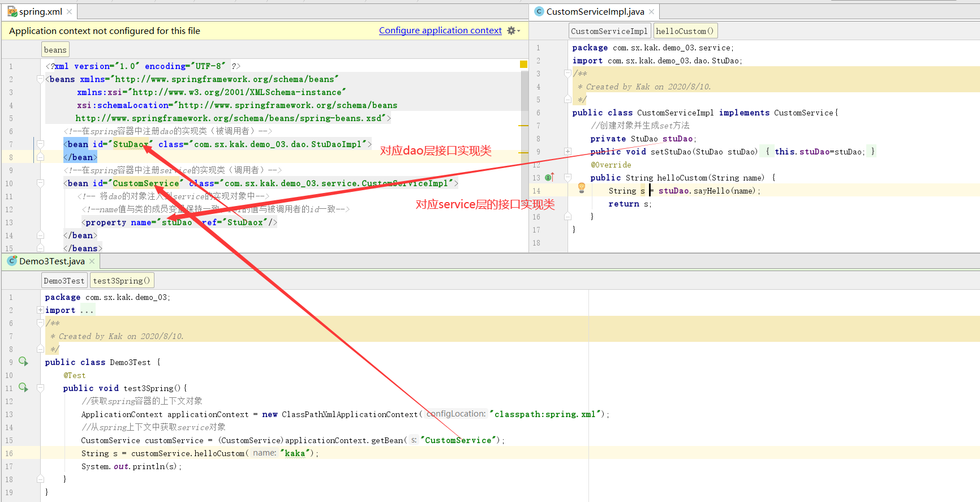Click the CustomServiceImpl breadcrumb

pyautogui.click(x=609, y=31)
